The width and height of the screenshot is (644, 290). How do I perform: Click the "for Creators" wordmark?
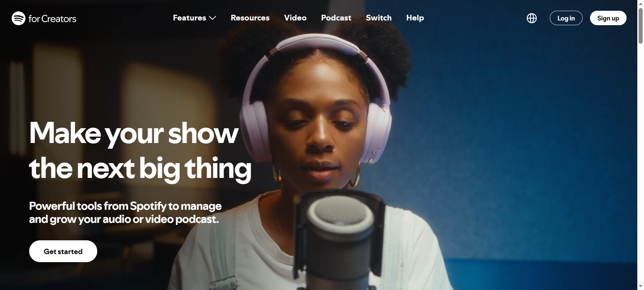(x=52, y=19)
